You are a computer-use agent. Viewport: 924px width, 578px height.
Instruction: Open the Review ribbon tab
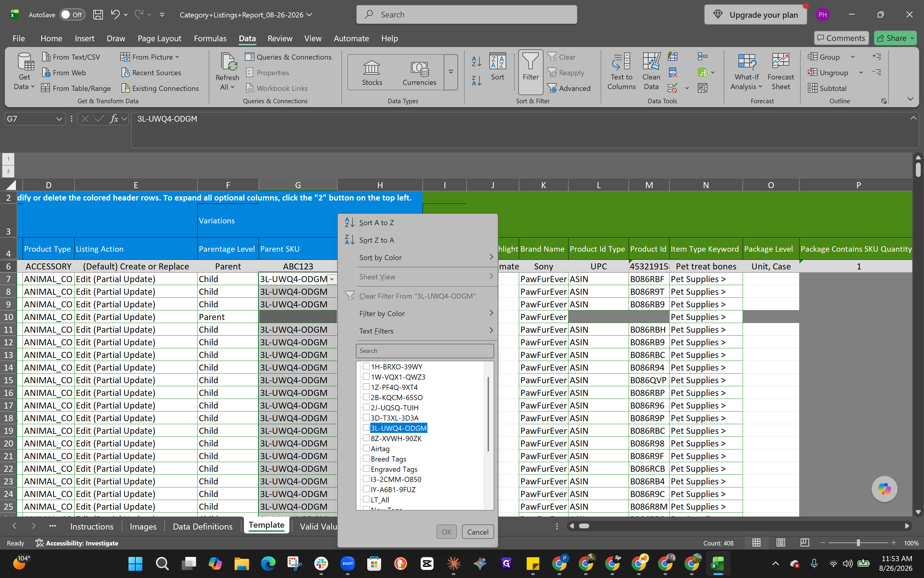279,38
